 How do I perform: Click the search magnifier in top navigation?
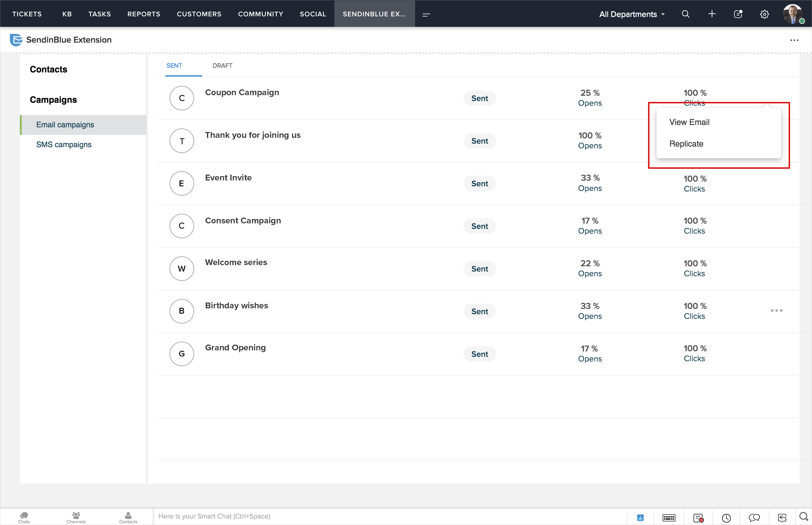click(x=685, y=14)
